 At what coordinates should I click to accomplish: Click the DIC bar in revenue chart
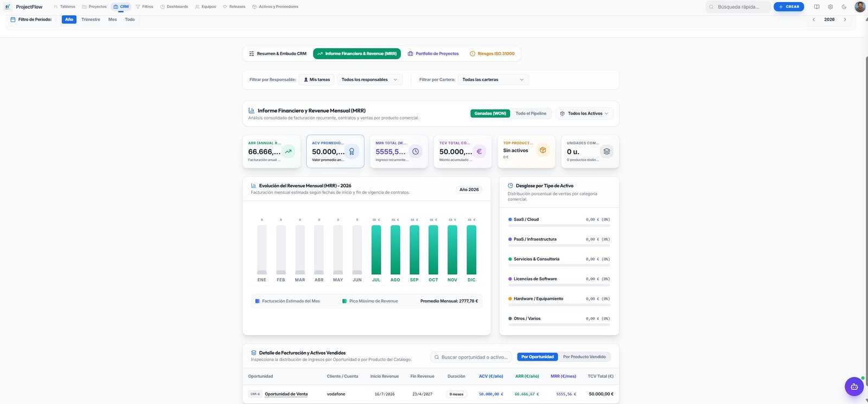coord(471,250)
